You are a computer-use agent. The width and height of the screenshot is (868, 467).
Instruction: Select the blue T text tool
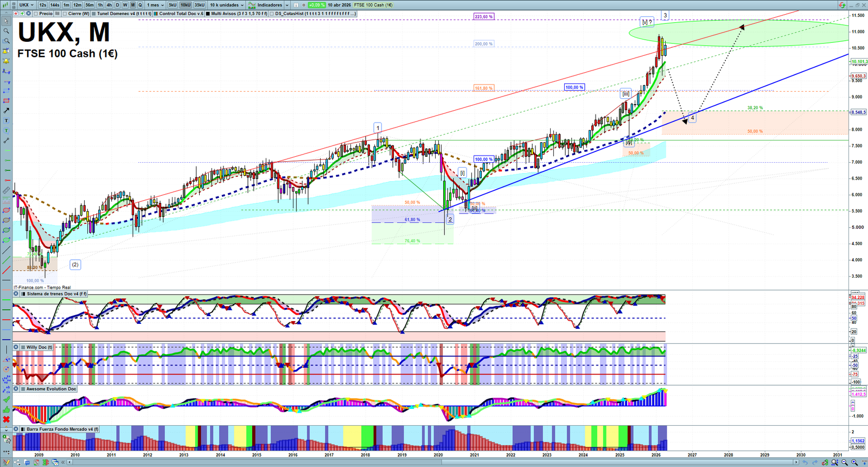click(6, 120)
